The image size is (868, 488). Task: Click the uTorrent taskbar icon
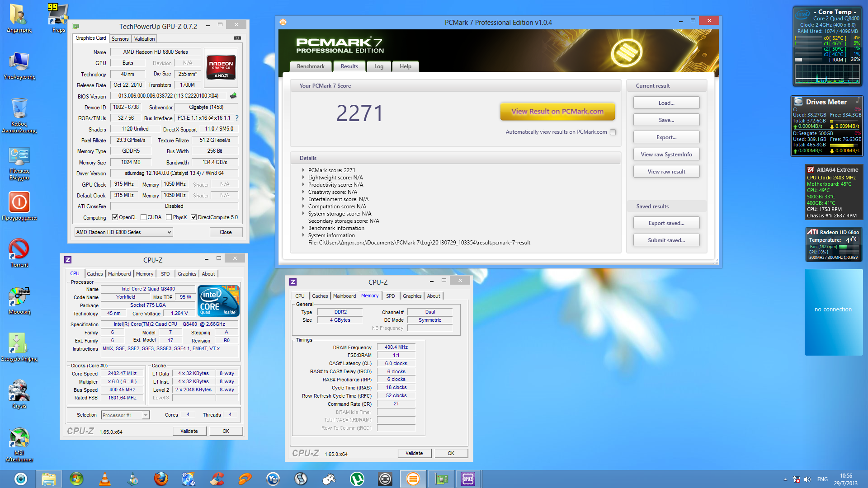(357, 479)
